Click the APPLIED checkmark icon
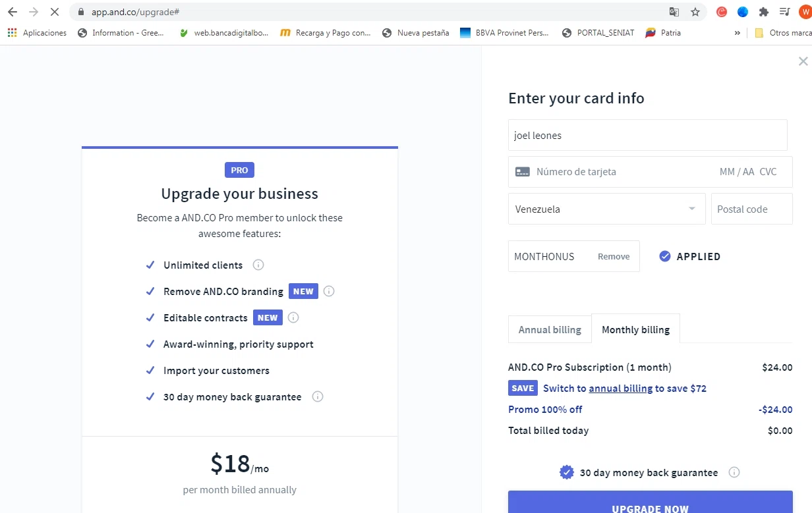Image resolution: width=812 pixels, height=513 pixels. click(x=665, y=256)
